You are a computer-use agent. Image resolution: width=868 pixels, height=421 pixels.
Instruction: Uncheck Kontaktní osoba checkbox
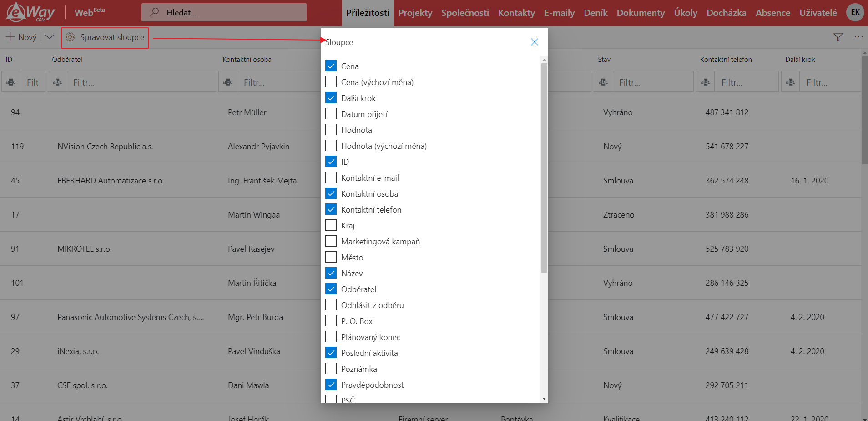331,193
